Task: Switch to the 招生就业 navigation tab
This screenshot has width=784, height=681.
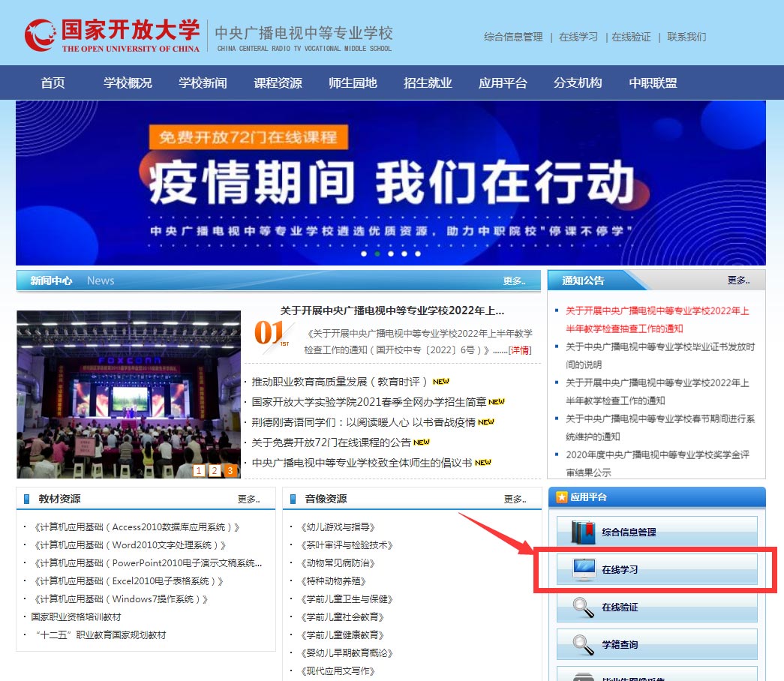Action: [427, 82]
